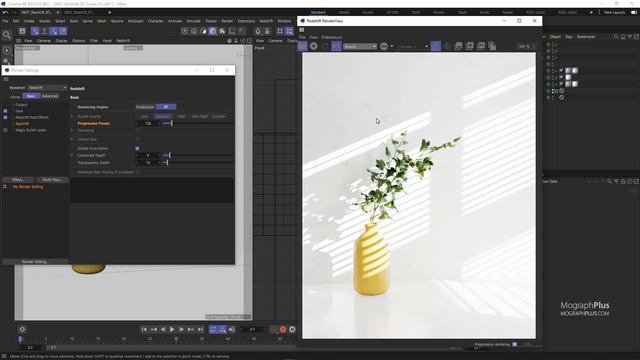
Task: Jump to end of timeline
Action: pyautogui.click(x=200, y=329)
